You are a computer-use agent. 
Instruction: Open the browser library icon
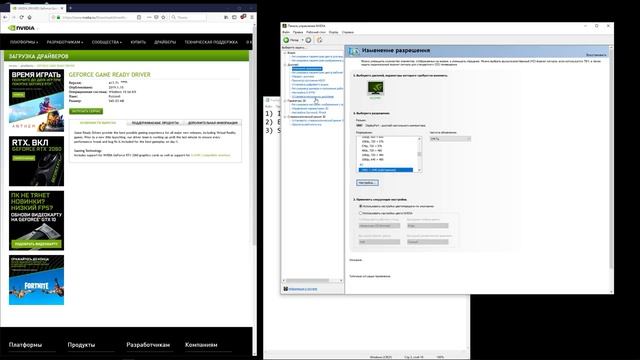pos(226,17)
